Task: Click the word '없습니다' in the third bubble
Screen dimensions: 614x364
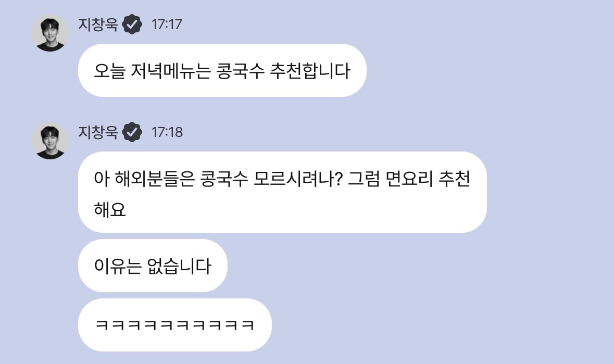Action: 179,266
